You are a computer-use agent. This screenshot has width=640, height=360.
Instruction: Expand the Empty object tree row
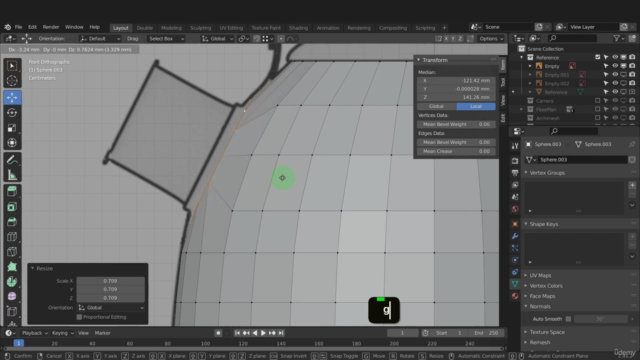click(x=530, y=66)
